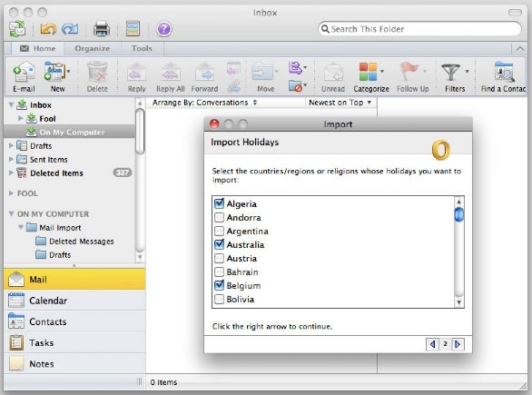Click the country list scrollbar thumb
Viewport: 532px width, 395px height.
pos(458,214)
